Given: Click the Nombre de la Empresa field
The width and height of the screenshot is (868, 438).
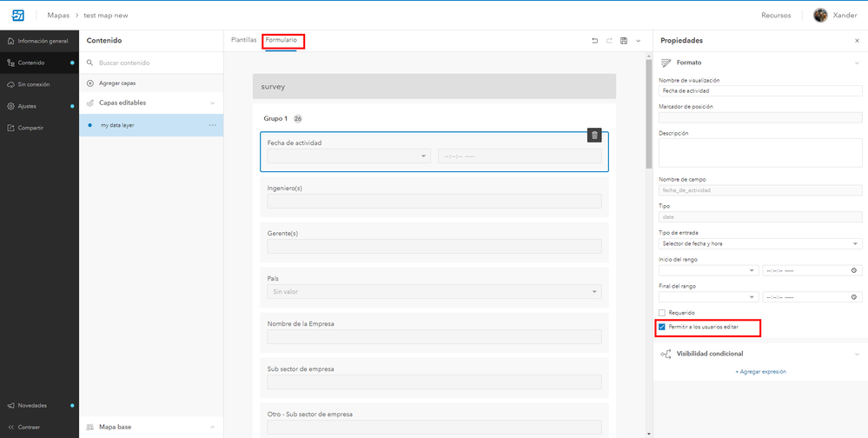Looking at the screenshot, I should click(434, 336).
